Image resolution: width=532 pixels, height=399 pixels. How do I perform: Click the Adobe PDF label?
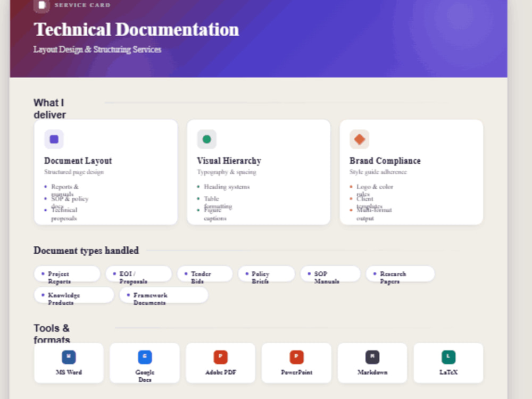pos(221,372)
